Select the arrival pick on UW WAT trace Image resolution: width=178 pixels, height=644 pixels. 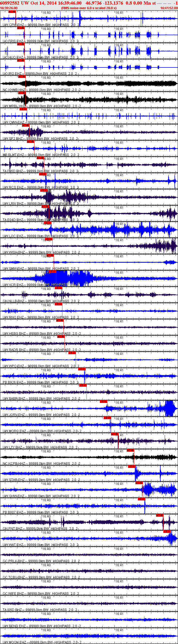[167, 532]
